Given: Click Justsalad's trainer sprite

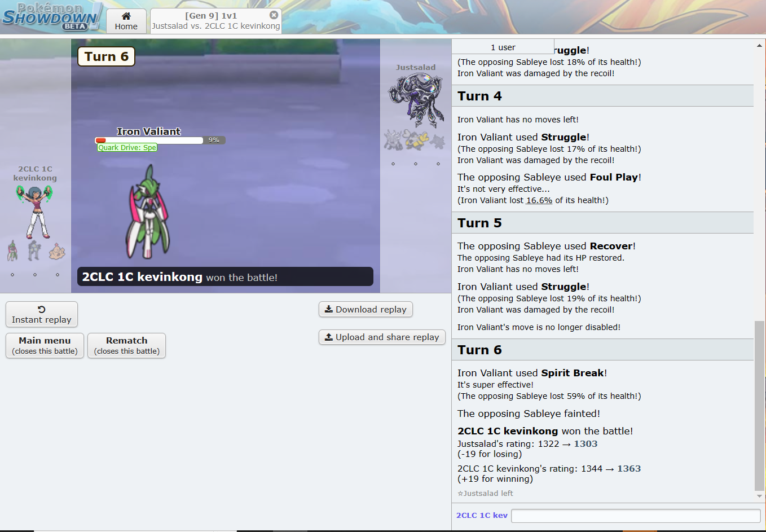Looking at the screenshot, I should pos(416,100).
